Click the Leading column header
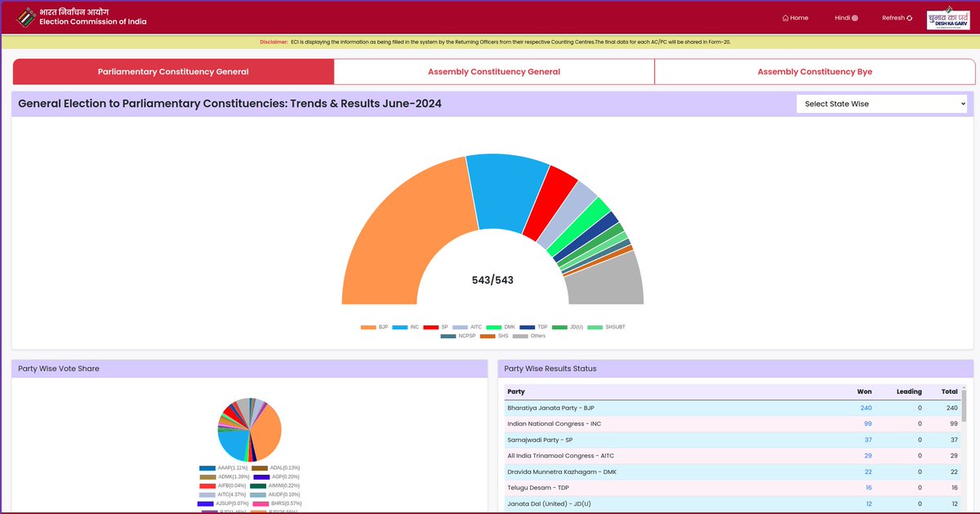The height and width of the screenshot is (514, 980). [909, 392]
